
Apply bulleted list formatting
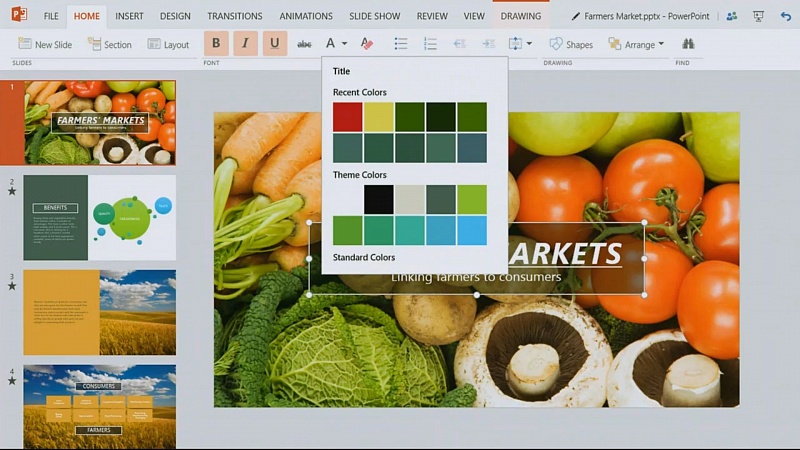click(400, 44)
